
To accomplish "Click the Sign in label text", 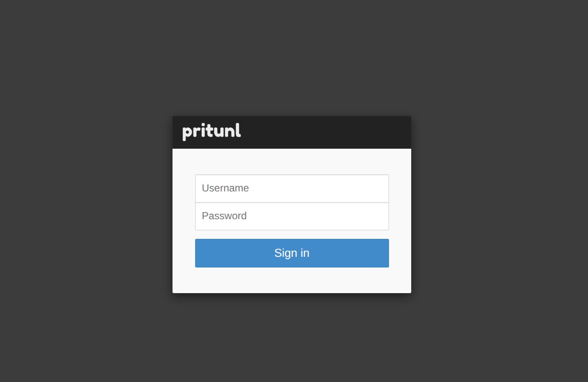I will coord(292,253).
